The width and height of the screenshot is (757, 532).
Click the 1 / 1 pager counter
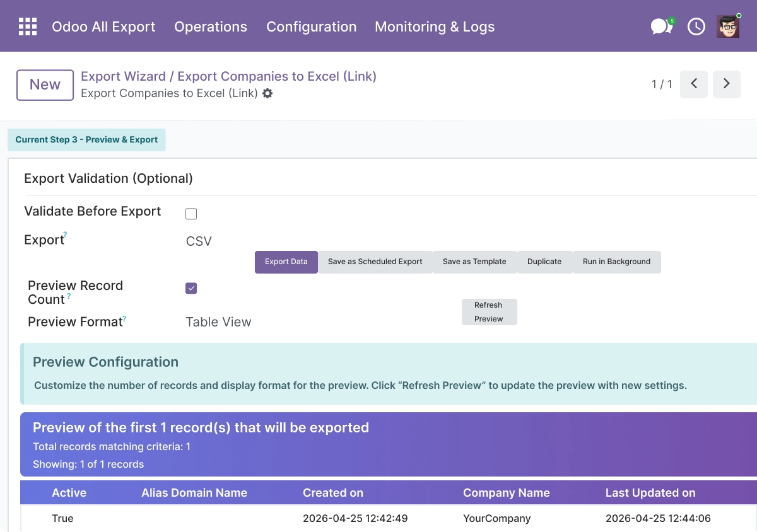point(662,84)
